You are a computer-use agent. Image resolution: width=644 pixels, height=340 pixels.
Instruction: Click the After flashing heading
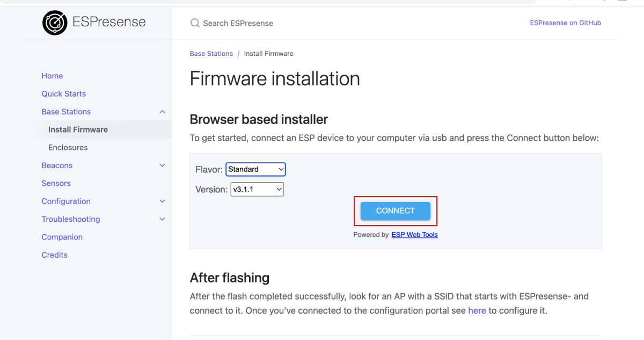230,278
